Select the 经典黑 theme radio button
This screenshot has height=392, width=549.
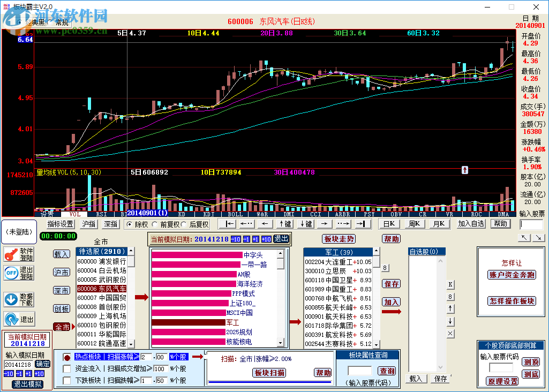(x=20, y=22)
